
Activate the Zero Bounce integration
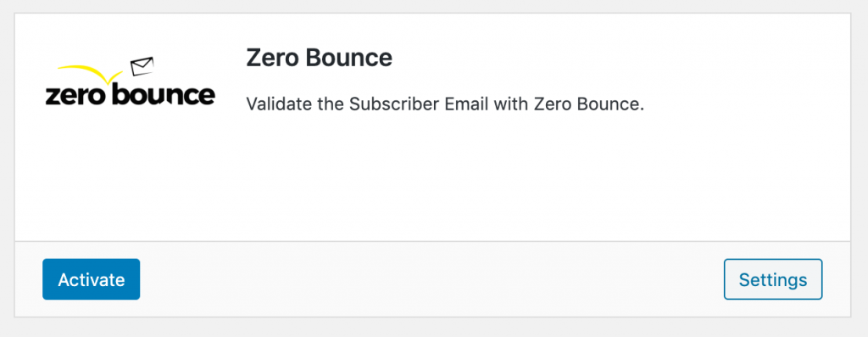coord(92,279)
